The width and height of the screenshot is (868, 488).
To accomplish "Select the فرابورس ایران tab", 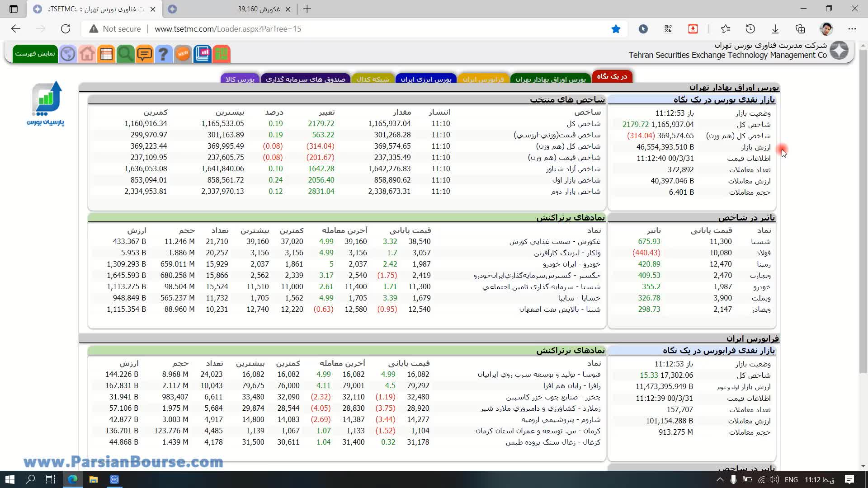I will coord(483,79).
